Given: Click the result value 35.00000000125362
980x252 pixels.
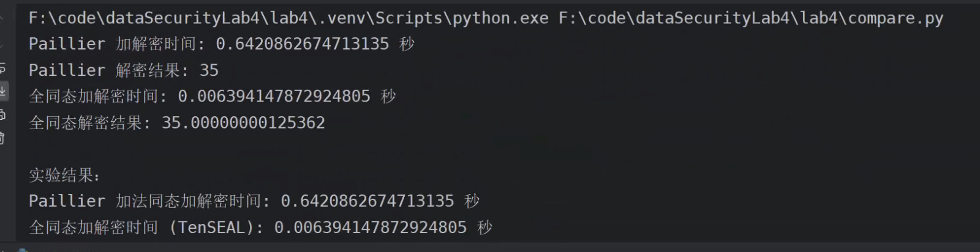Looking at the screenshot, I should tap(243, 123).
